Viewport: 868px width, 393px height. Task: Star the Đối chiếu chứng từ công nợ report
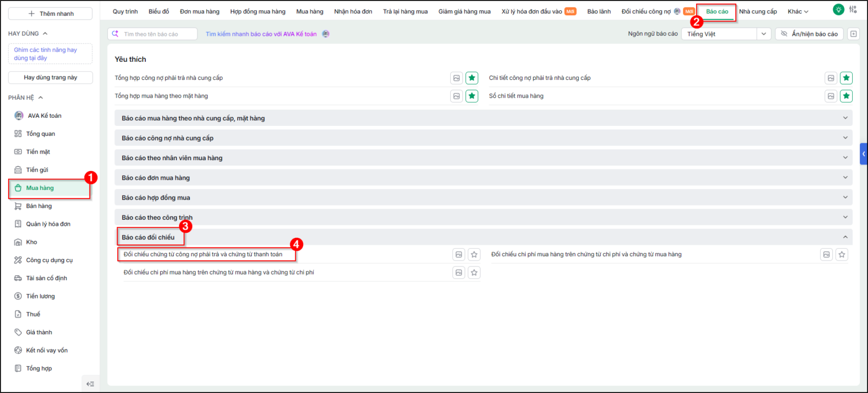coord(474,255)
